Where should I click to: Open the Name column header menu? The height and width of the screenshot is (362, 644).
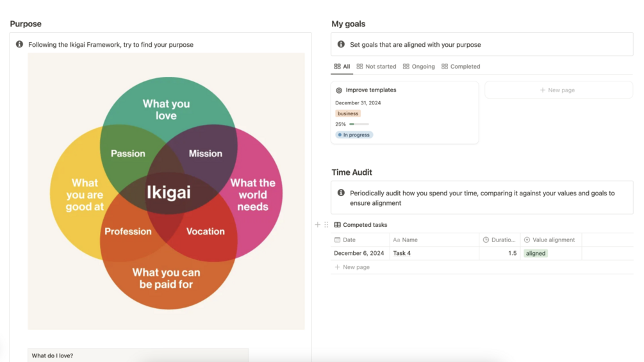410,240
